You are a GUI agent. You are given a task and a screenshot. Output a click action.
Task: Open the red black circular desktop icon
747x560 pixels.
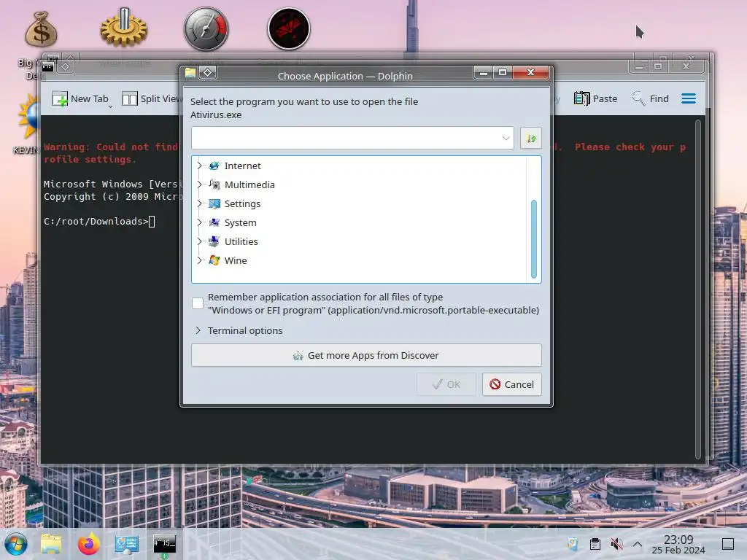(x=289, y=28)
